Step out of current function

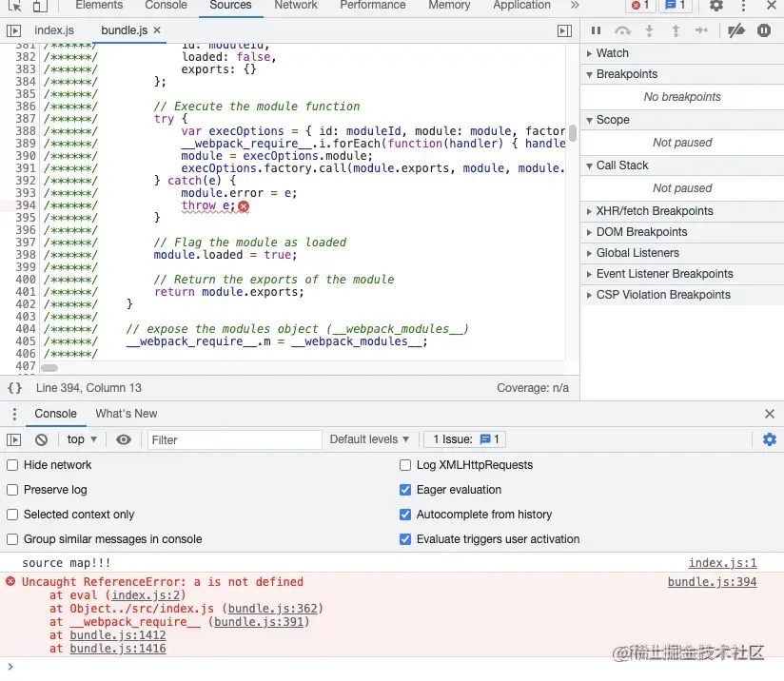click(676, 30)
